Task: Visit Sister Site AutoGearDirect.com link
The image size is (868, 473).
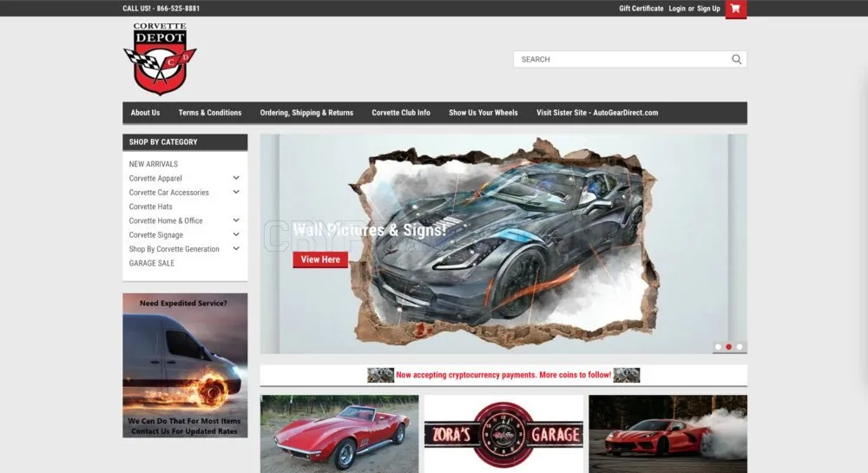Action: [x=597, y=113]
